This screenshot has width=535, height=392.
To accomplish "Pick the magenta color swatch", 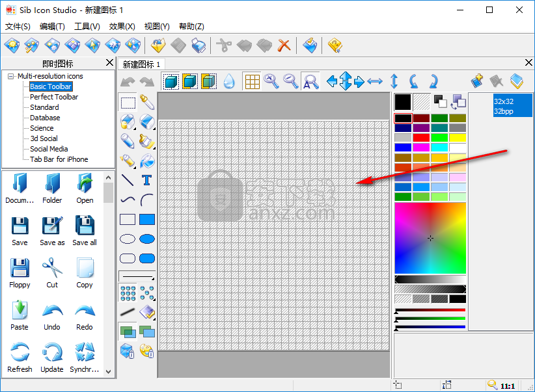I will coord(421,148).
